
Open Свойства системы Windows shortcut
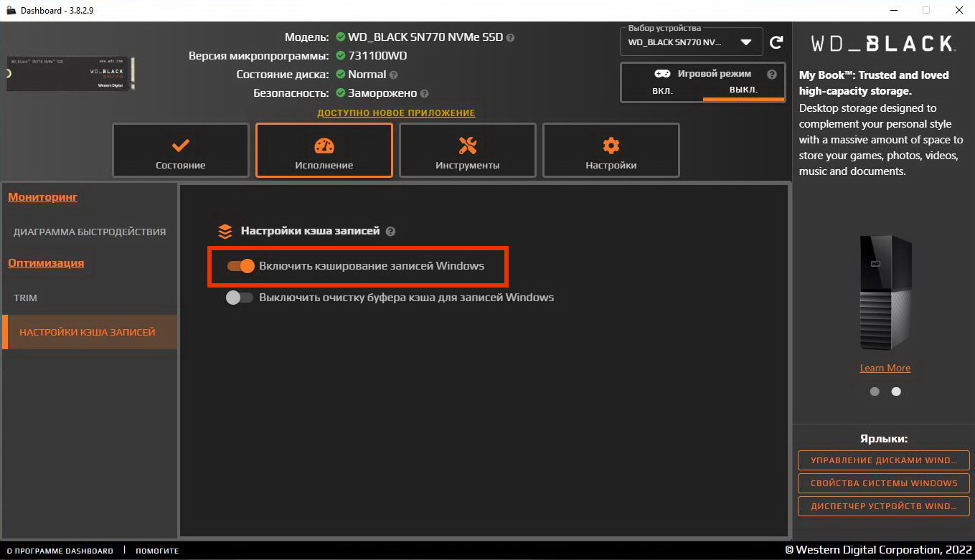884,483
